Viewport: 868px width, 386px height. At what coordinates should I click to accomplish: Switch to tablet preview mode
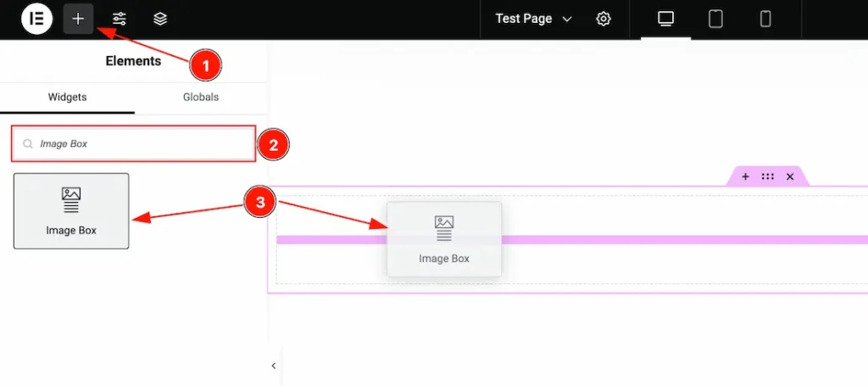pyautogui.click(x=715, y=19)
